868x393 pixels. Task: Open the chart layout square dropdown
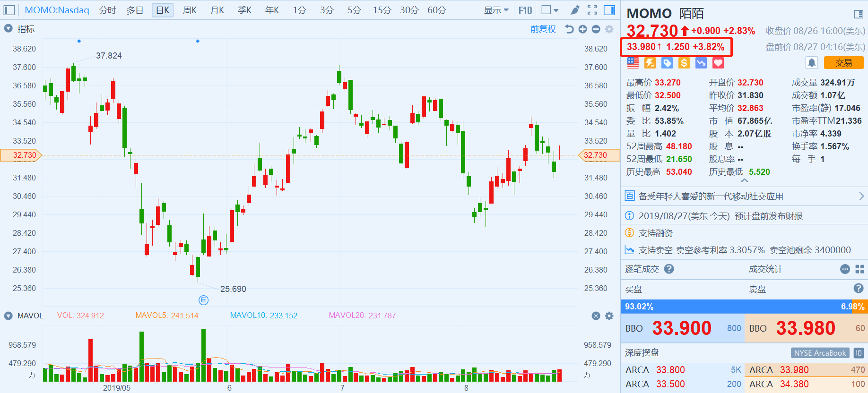click(x=550, y=10)
